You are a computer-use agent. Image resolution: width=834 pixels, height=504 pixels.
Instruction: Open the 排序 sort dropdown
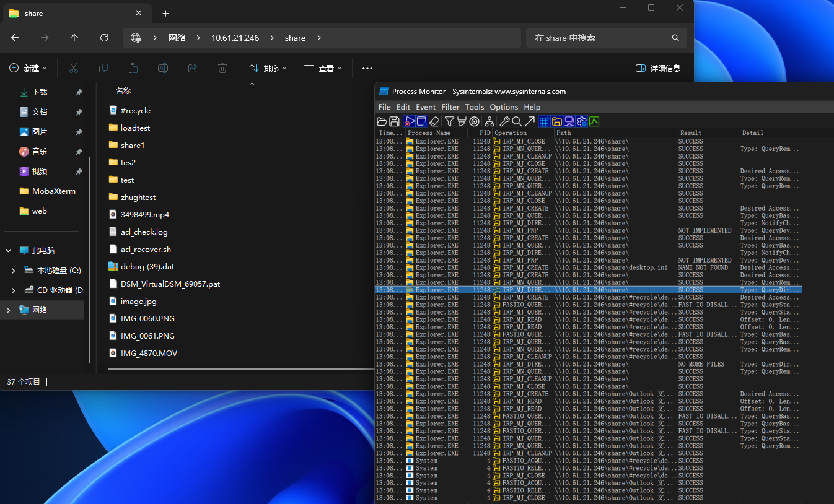[268, 68]
